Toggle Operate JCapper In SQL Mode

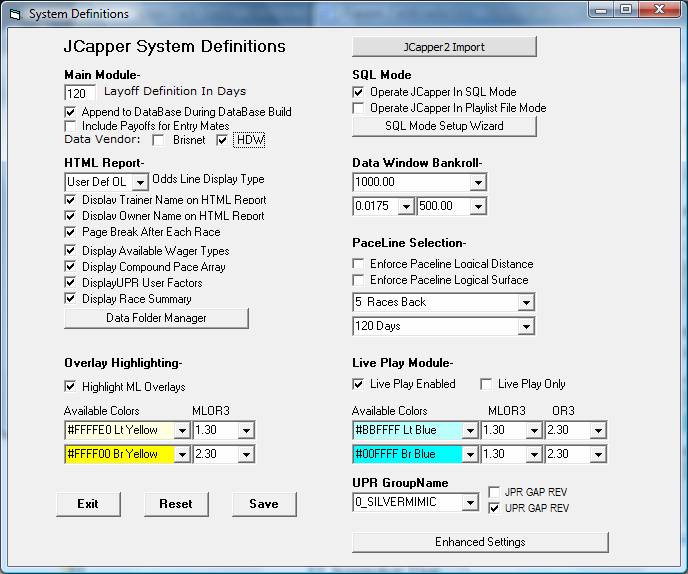358,92
